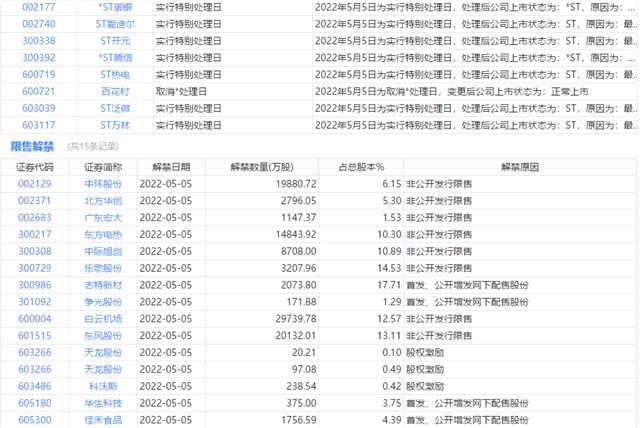
Task: Select the 2022-05-05 date in 605180 row
Action: [x=166, y=403]
